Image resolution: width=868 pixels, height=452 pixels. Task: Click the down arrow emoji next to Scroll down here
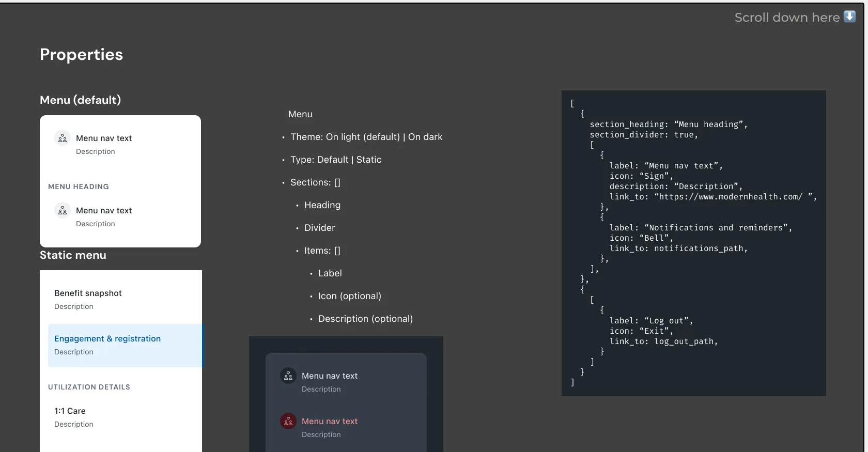coord(850,17)
